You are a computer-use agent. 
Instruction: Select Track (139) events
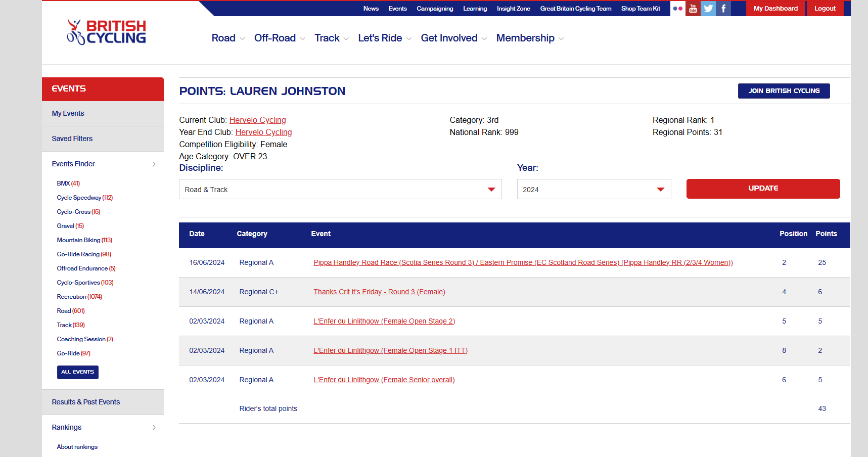(x=71, y=325)
